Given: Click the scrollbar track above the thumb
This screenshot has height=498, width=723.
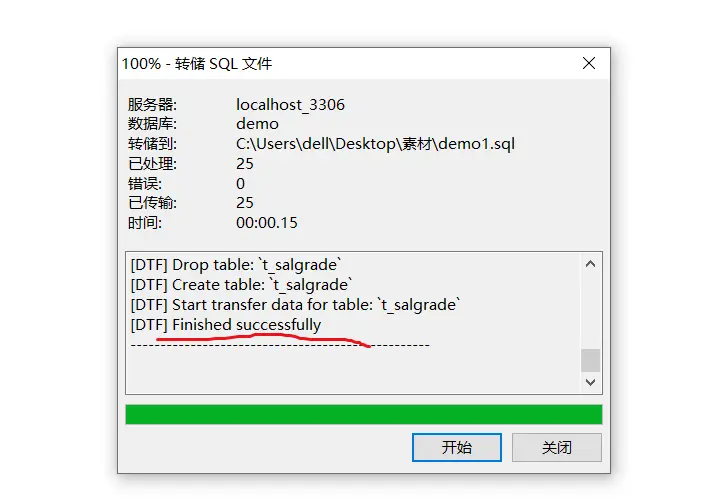Looking at the screenshot, I should coord(590,311).
